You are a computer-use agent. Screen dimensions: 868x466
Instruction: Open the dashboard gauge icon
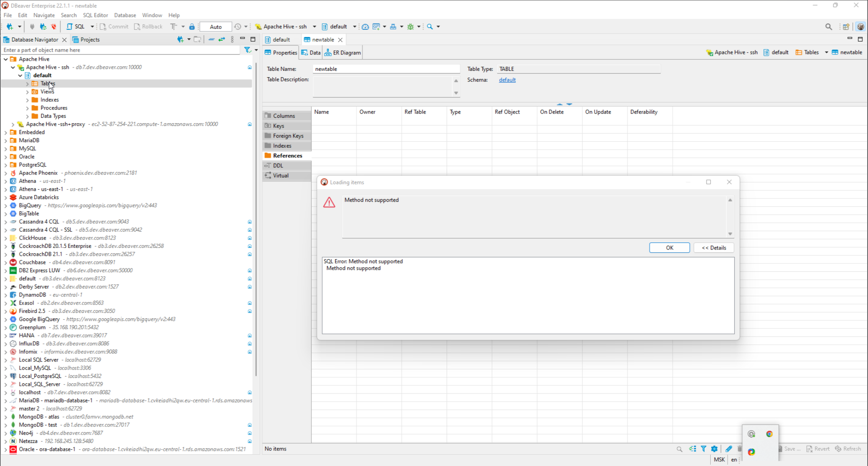tap(365, 26)
